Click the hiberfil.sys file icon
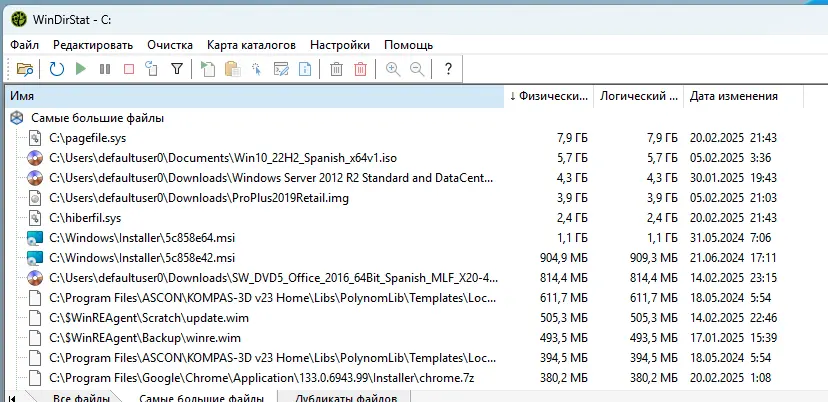The height and width of the screenshot is (402, 828). click(35, 218)
